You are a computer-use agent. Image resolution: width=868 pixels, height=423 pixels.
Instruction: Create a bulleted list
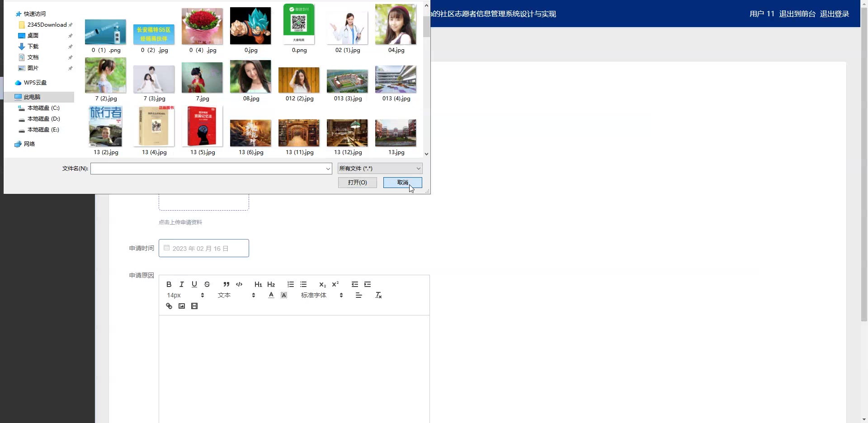point(303,284)
